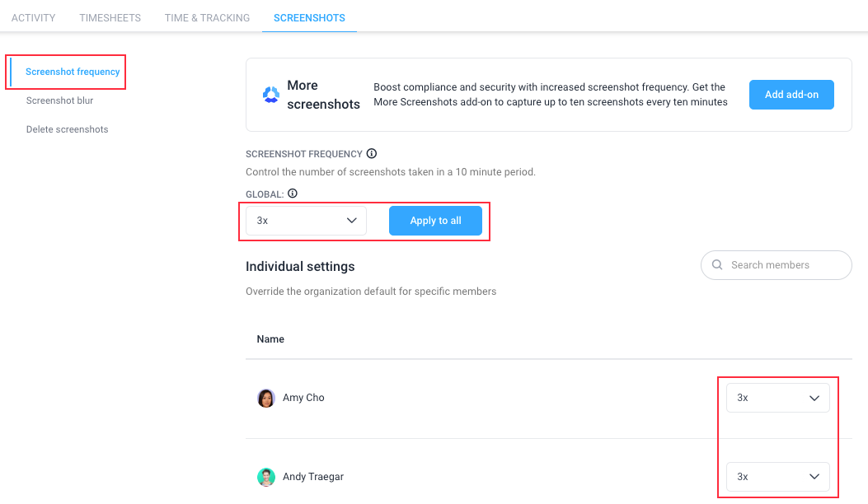The height and width of the screenshot is (504, 868).
Task: Select the Screenshots tab
Action: click(x=309, y=17)
